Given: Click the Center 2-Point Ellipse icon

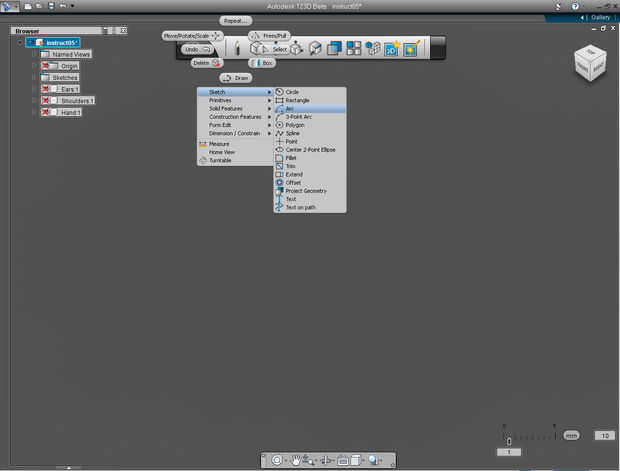Looking at the screenshot, I should click(280, 149).
